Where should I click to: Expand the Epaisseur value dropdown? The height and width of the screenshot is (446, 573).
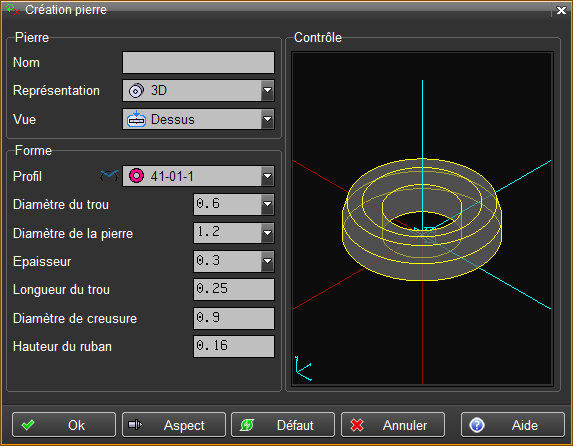pos(267,261)
